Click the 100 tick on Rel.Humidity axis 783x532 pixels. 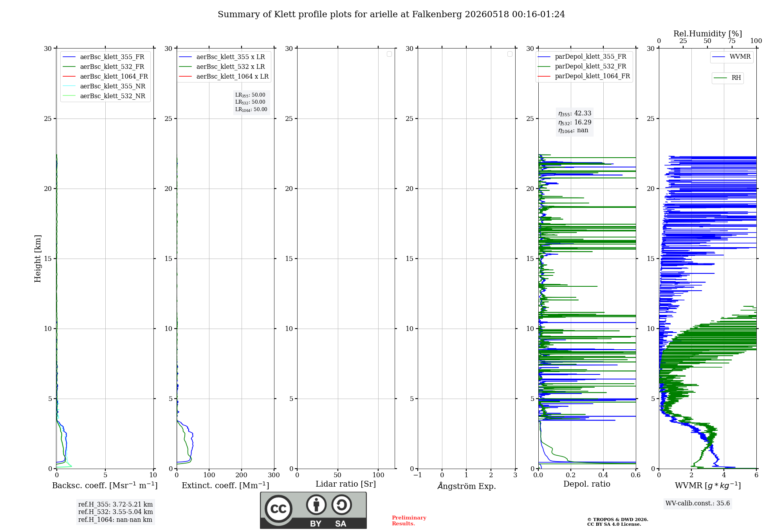[756, 41]
